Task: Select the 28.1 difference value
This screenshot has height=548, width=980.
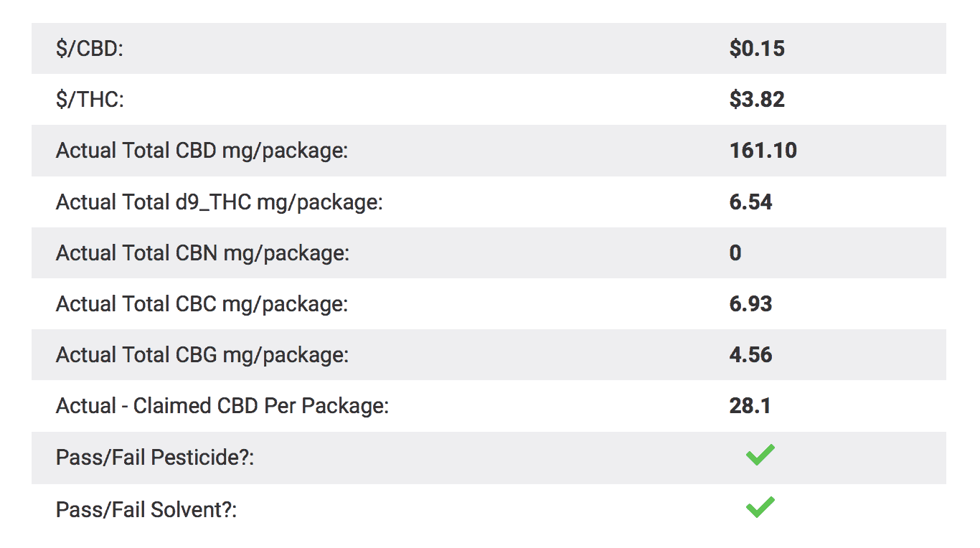Action: click(750, 405)
